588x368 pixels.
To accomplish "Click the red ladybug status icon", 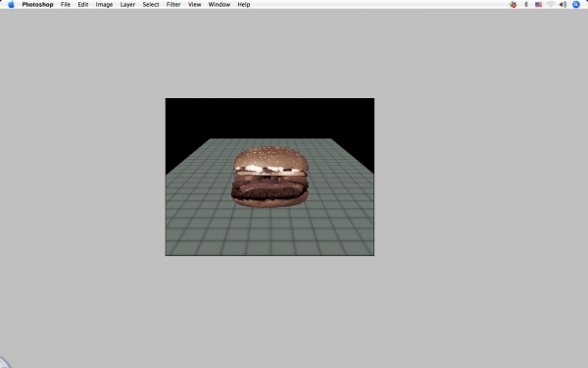I will [513, 5].
